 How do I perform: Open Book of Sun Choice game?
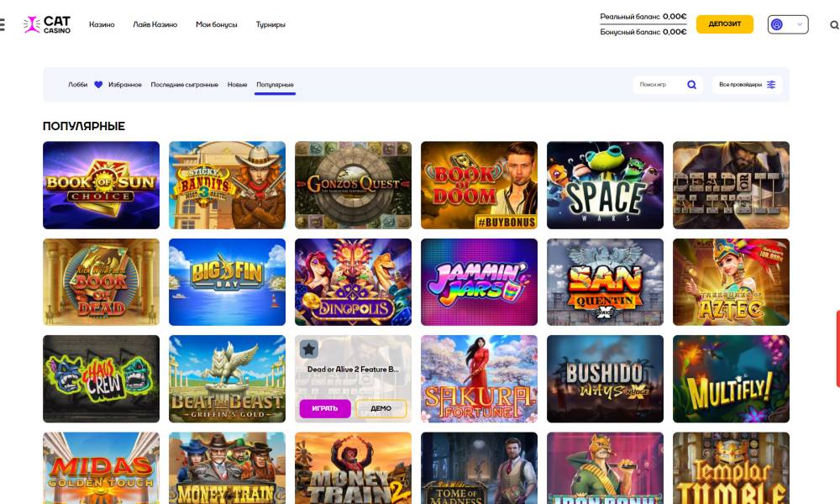click(102, 186)
